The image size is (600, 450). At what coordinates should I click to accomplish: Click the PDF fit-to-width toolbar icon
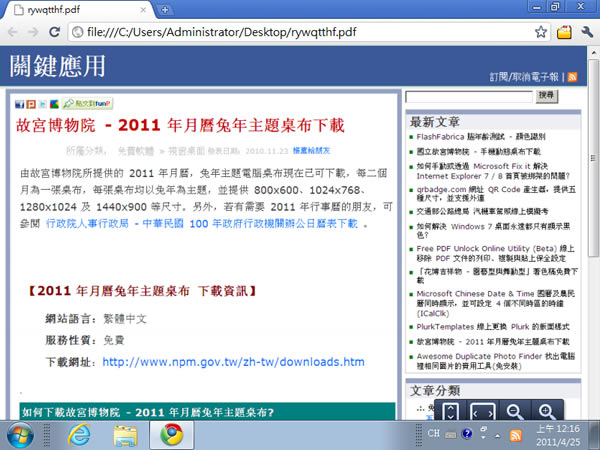[x=482, y=412]
